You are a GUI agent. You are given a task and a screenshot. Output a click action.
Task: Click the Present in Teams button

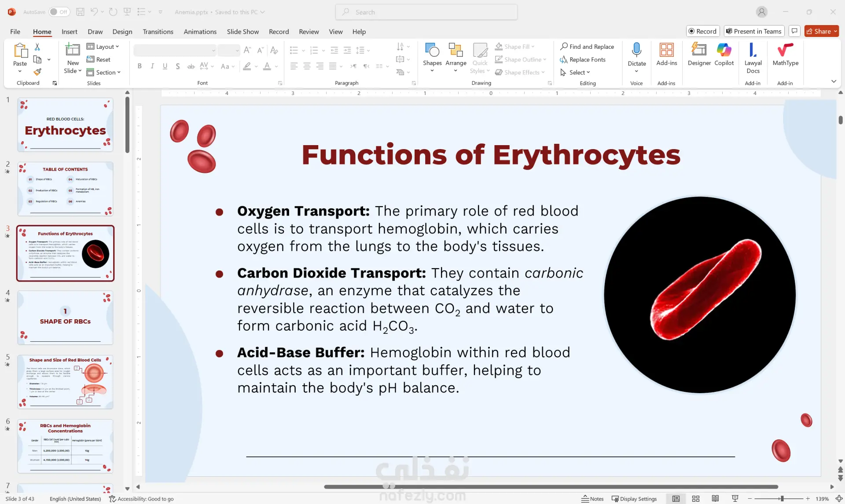click(753, 31)
